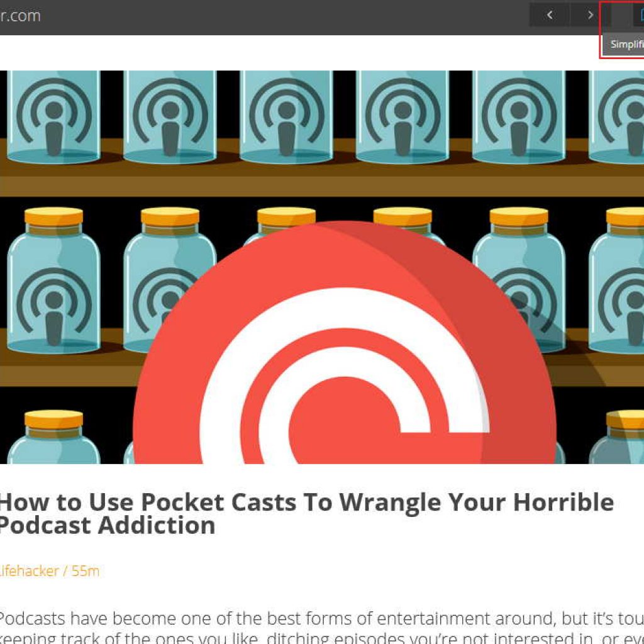Viewport: 644px width, 644px height.
Task: Open the podcast jars header image
Action: (322, 267)
